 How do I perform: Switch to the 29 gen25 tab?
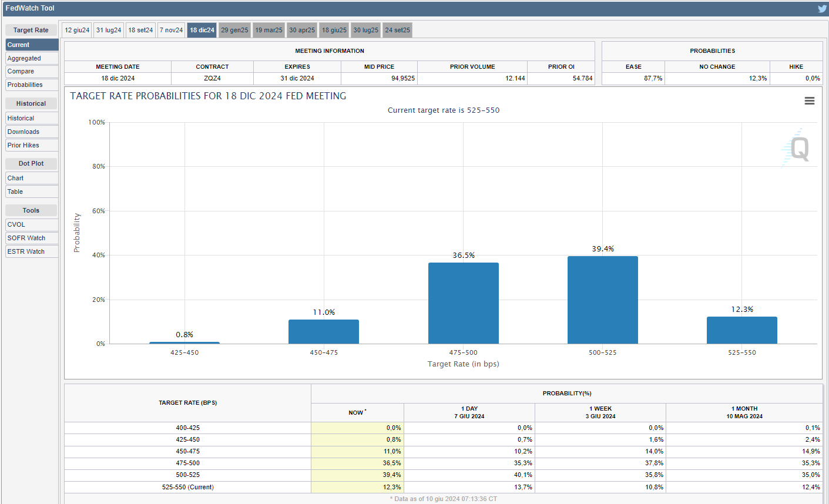click(234, 30)
